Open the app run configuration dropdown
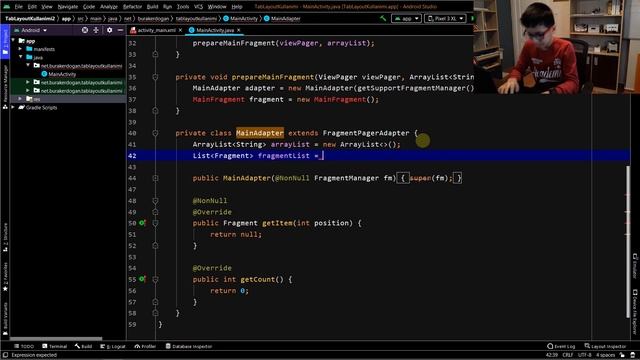640x360 pixels. tap(406, 18)
